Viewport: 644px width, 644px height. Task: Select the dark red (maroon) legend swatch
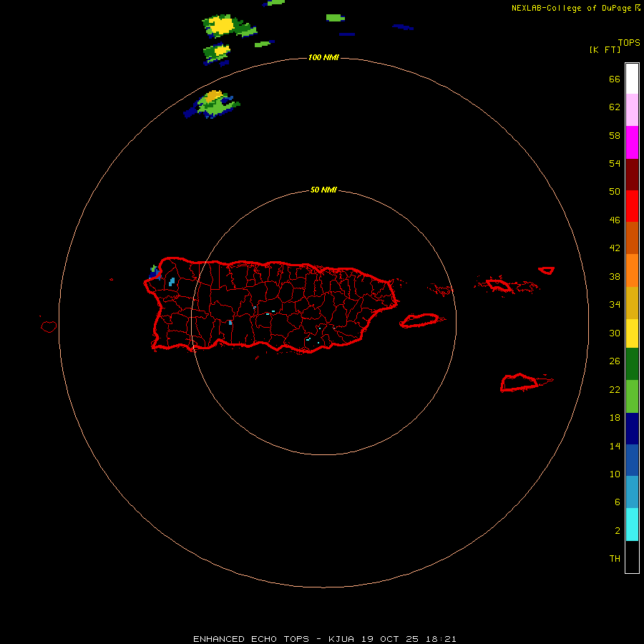632,175
